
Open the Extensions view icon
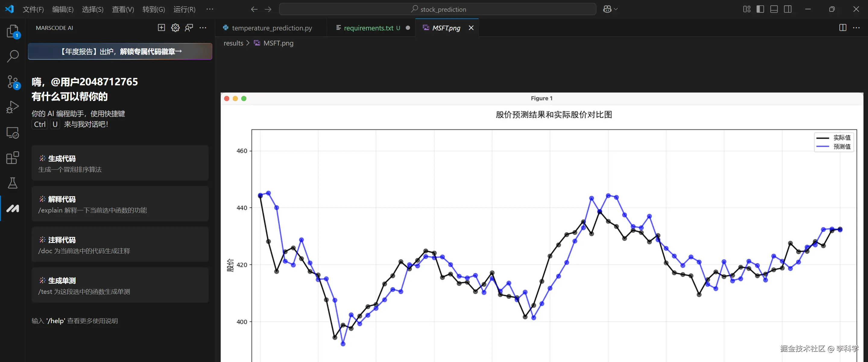pyautogui.click(x=12, y=158)
